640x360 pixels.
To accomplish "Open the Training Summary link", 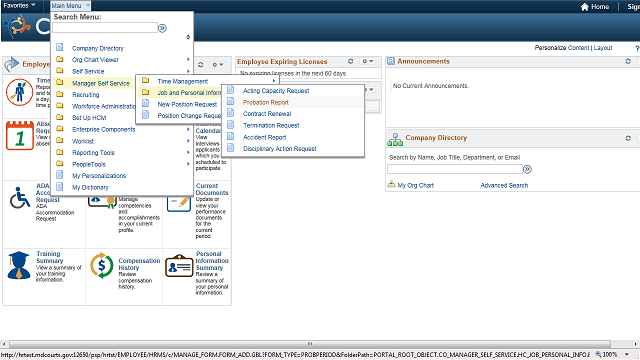I will [49, 257].
